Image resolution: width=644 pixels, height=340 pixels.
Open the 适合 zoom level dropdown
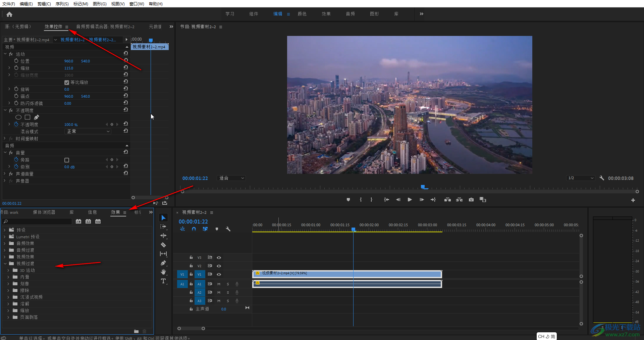pyautogui.click(x=231, y=178)
